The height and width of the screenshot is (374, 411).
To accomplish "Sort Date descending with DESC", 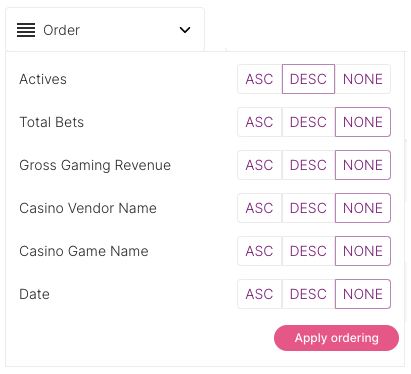I will pos(308,294).
